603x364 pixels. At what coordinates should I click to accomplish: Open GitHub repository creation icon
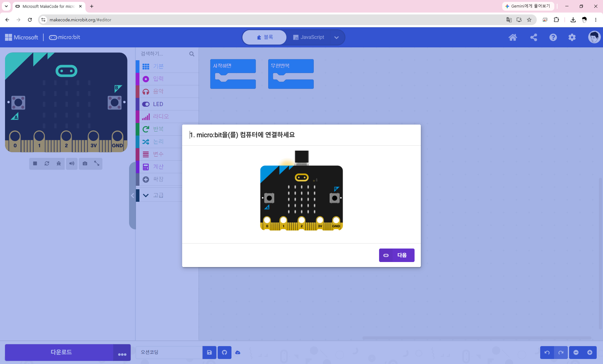coord(225,352)
